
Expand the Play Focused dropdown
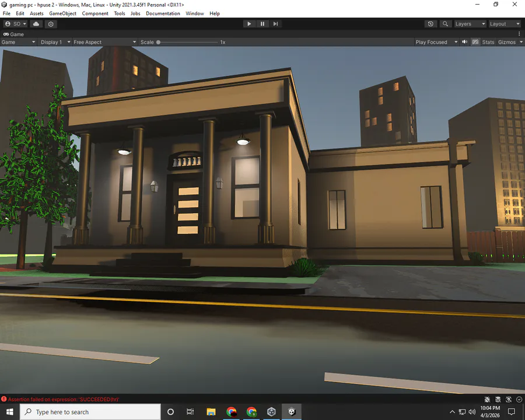coord(436,42)
